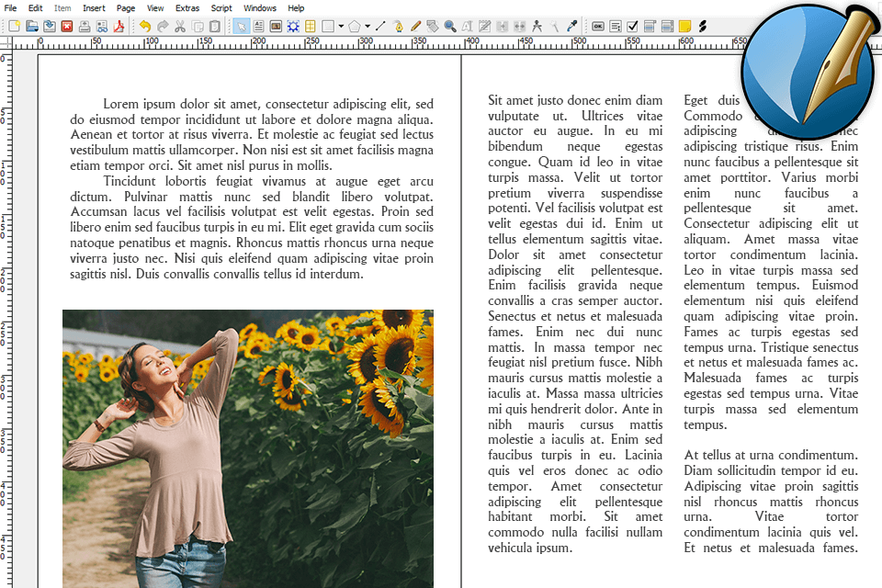
Task: Insert a PDF push button (OK)
Action: [598, 27]
